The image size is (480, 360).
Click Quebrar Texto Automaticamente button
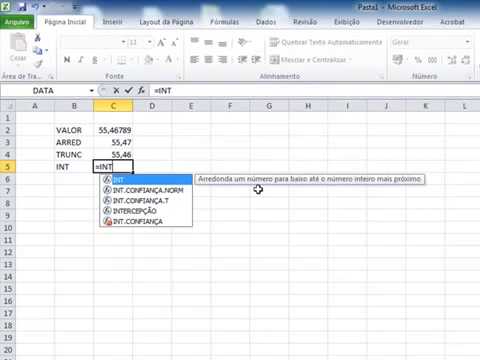pyautogui.click(x=325, y=42)
